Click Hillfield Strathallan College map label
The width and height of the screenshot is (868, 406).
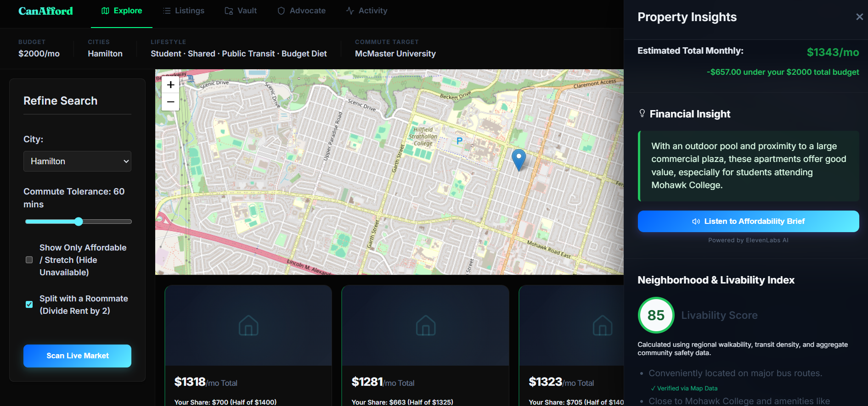(x=423, y=137)
